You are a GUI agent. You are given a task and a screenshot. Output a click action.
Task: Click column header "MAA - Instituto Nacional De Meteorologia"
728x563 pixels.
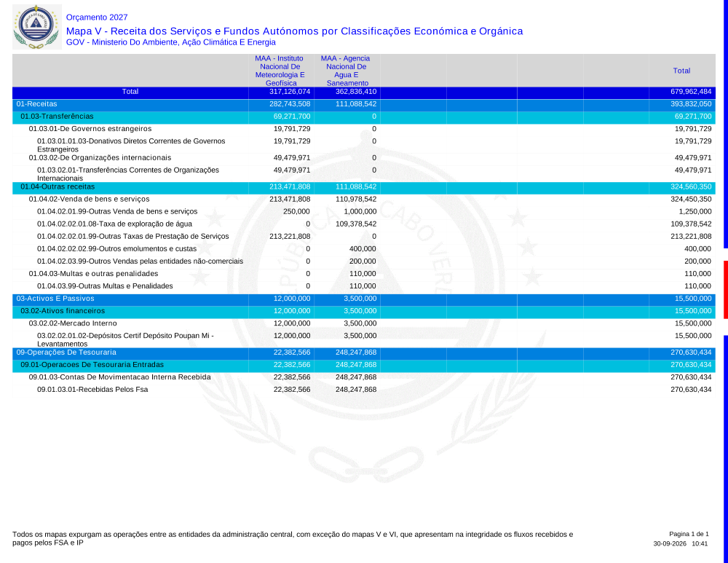click(x=280, y=71)
